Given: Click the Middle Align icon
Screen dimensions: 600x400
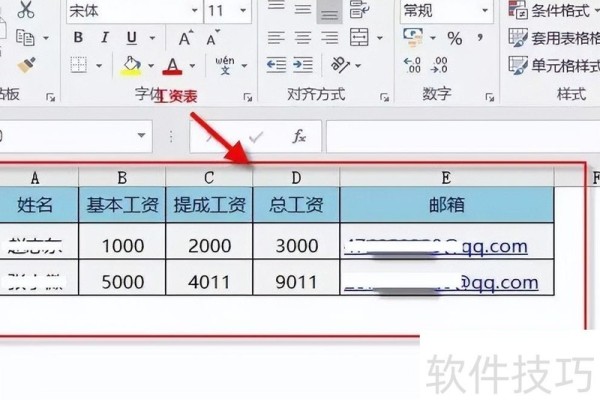Looking at the screenshot, I should (303, 8).
